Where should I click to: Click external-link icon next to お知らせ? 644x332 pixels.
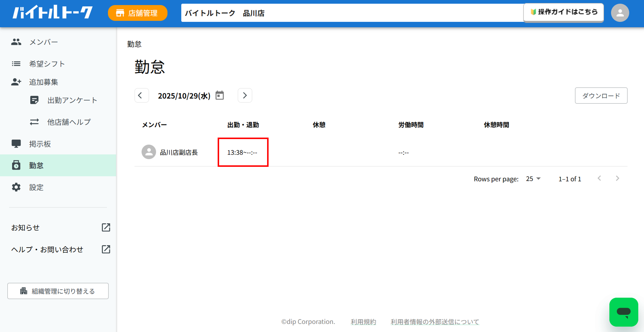[106, 227]
